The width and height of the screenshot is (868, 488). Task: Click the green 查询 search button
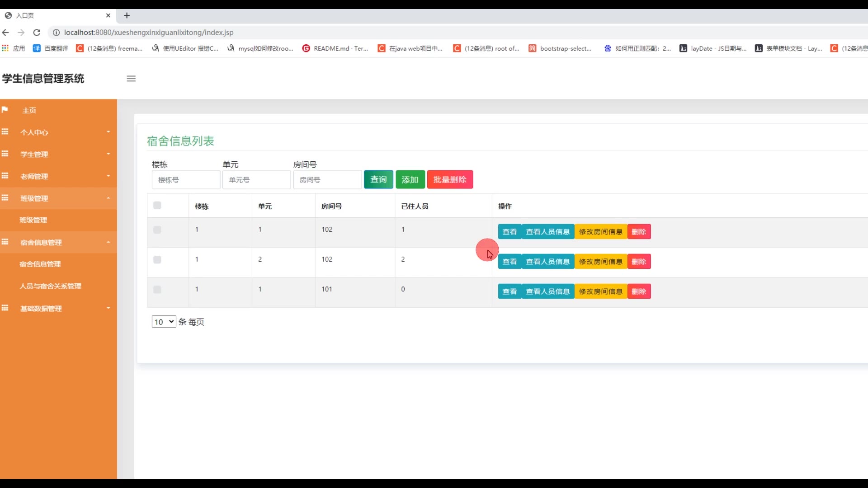pos(378,179)
